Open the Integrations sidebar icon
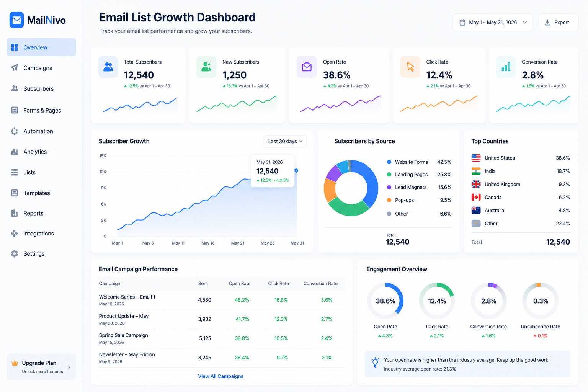 pos(15,233)
